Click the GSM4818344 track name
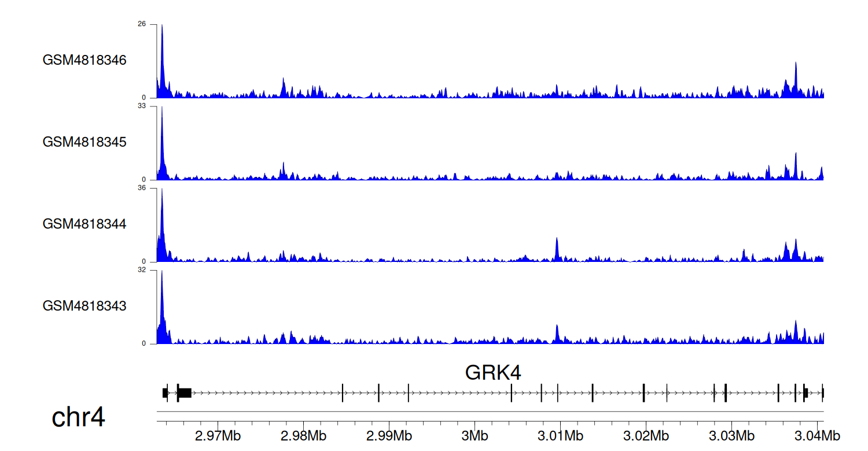 pyautogui.click(x=84, y=223)
